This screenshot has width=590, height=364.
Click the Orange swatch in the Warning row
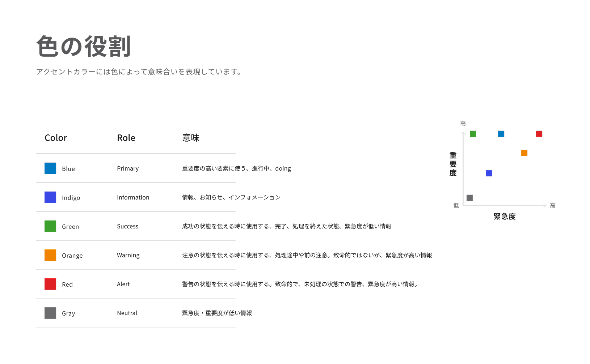coord(50,255)
